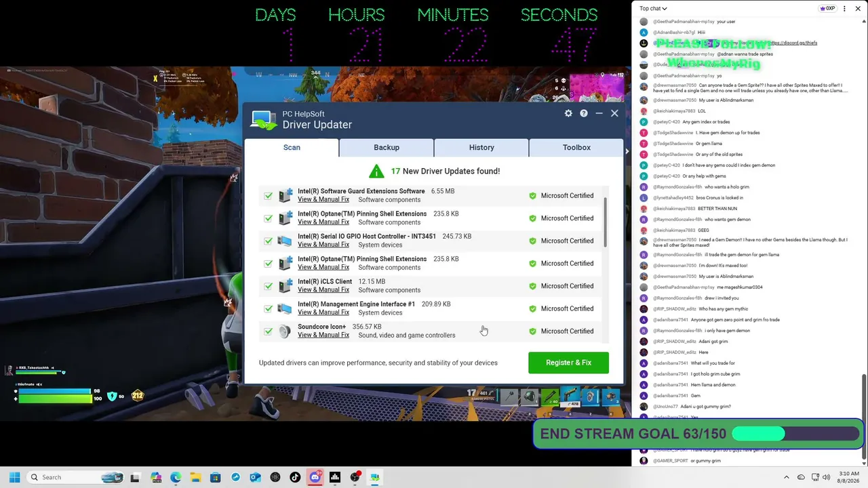Screen dimensions: 868x488
Task: Click certified shield for Software Guard Extensions row
Action: pos(532,196)
